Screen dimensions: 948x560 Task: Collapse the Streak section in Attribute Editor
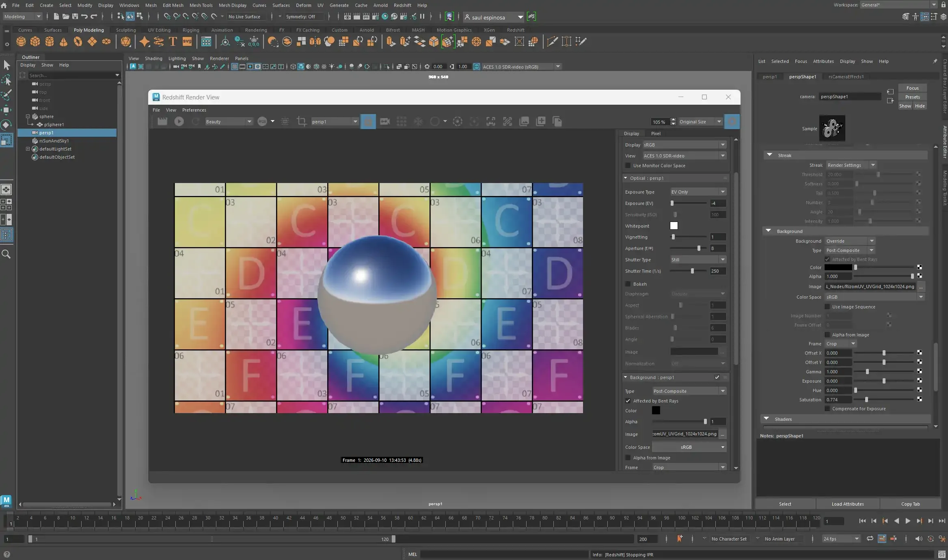click(769, 155)
